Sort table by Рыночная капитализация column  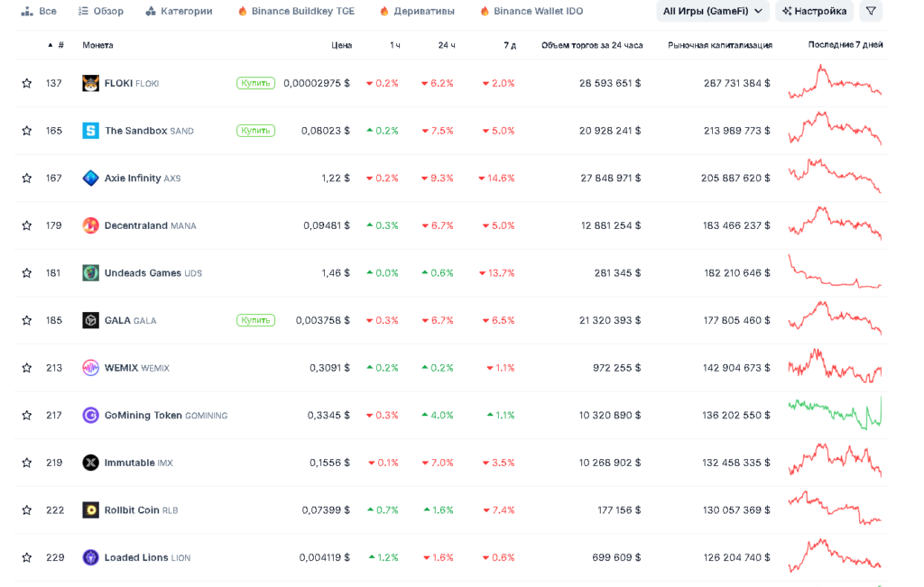719,45
